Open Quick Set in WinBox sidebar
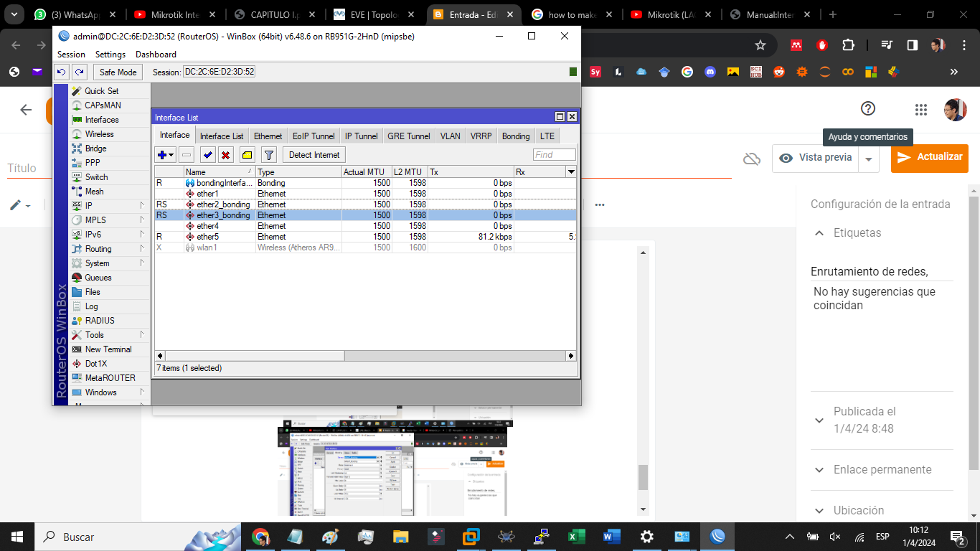The image size is (980, 551). pyautogui.click(x=102, y=91)
